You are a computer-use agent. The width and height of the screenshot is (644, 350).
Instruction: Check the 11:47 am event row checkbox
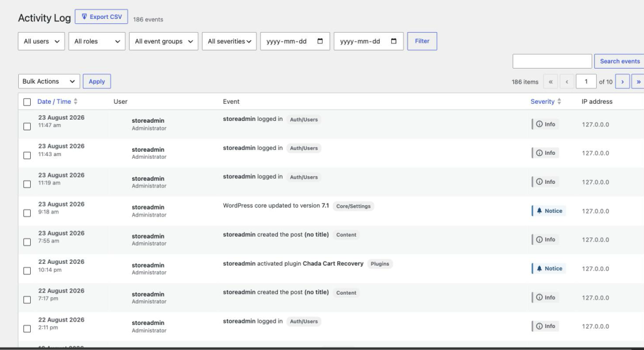click(27, 127)
